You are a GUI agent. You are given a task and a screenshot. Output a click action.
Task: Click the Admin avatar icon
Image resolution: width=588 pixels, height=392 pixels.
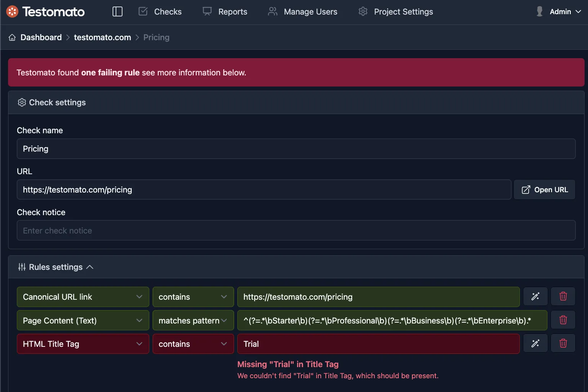pos(539,11)
